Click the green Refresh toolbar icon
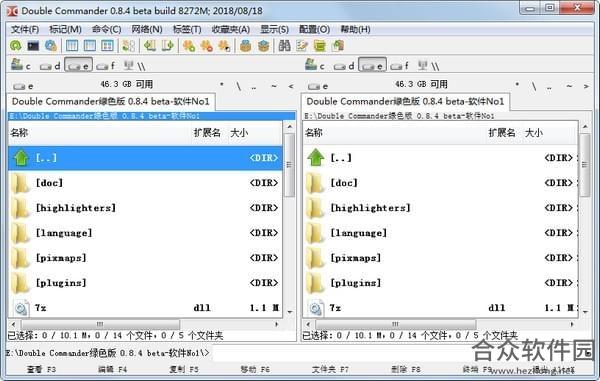600x381 pixels. tap(16, 46)
